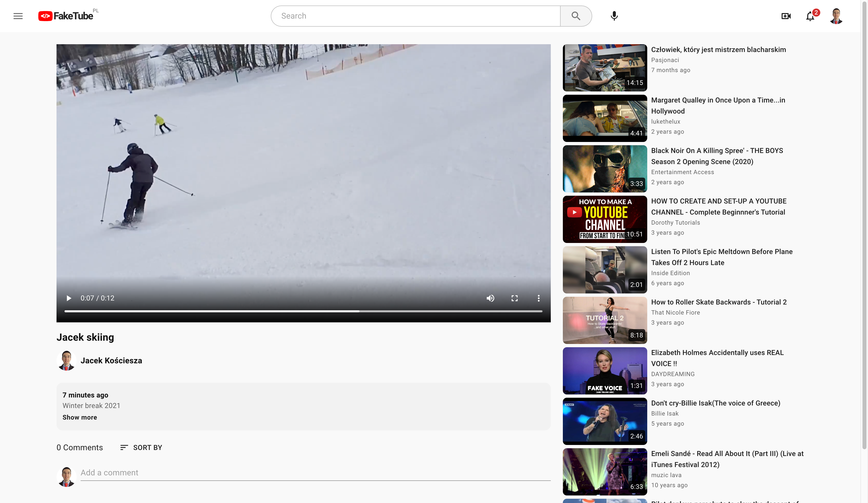Open the player more options menu

pyautogui.click(x=538, y=298)
